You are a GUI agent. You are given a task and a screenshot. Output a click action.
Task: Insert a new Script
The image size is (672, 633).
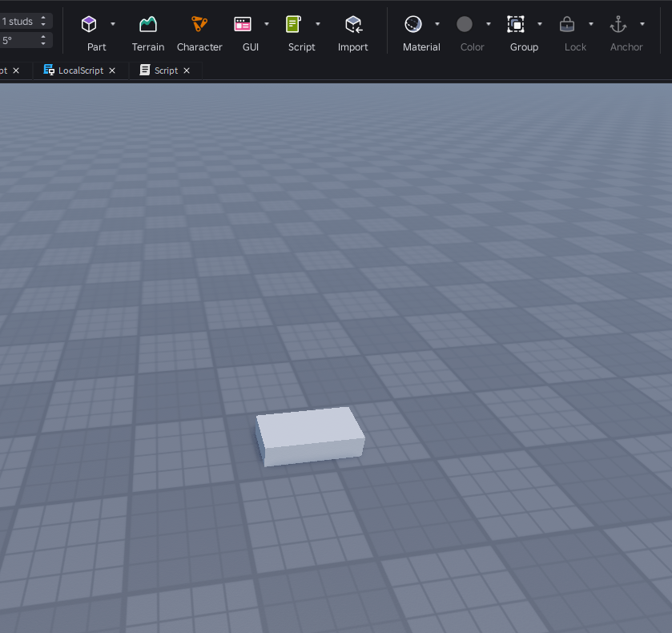point(294,25)
